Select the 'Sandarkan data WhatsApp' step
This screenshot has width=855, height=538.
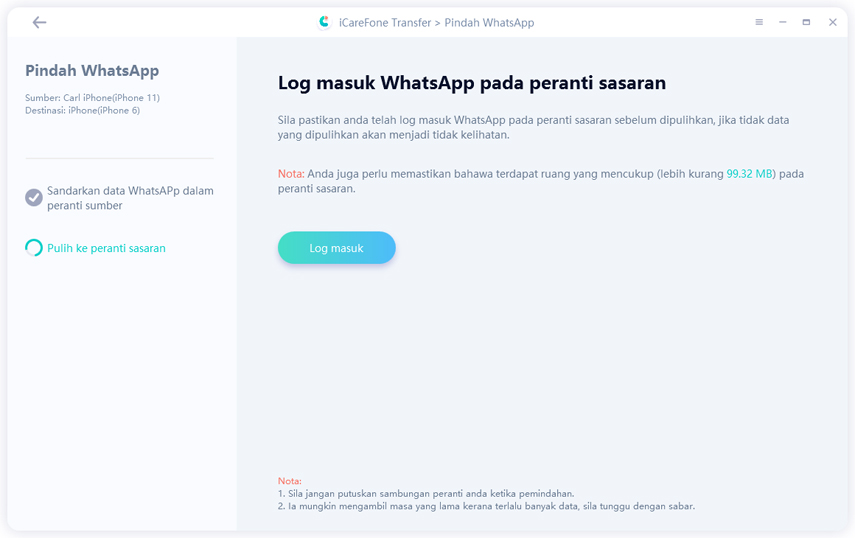click(x=130, y=198)
